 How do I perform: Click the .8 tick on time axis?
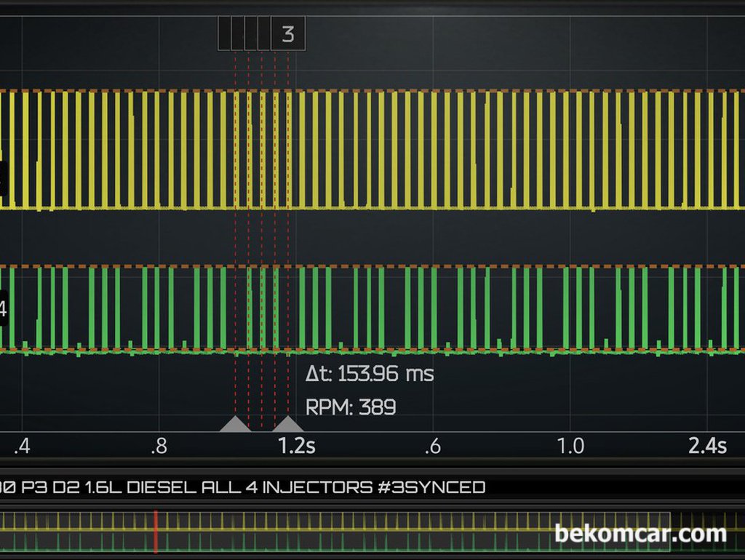(x=159, y=446)
